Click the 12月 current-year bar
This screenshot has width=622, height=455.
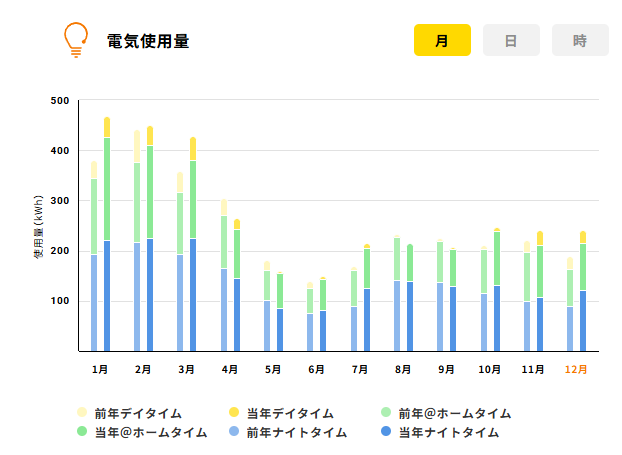click(x=583, y=295)
